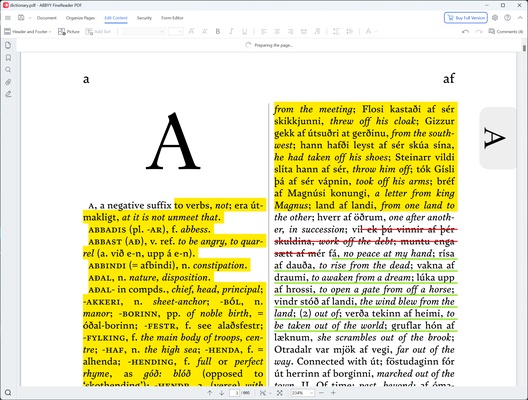Click the large letter A heading
Viewport: 528px width, 400px height.
[x=173, y=141]
